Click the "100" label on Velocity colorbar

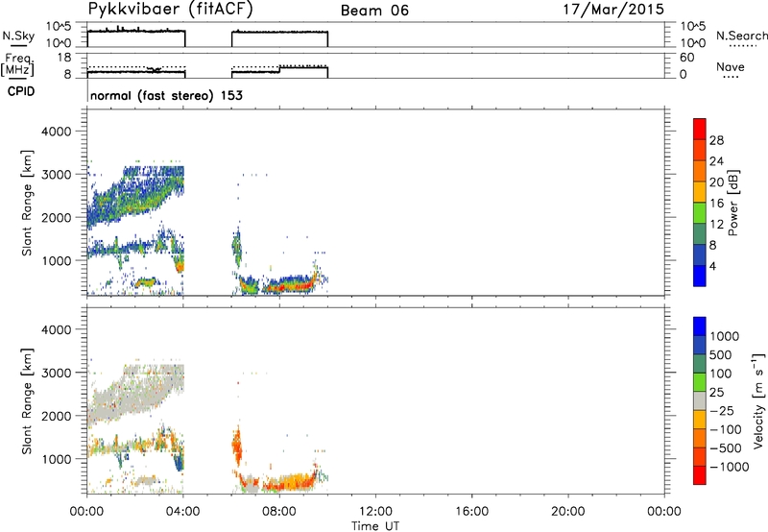click(721, 374)
